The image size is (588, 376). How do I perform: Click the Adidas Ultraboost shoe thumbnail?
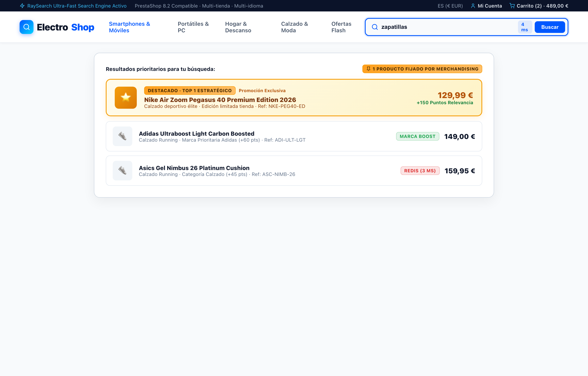pyautogui.click(x=122, y=136)
